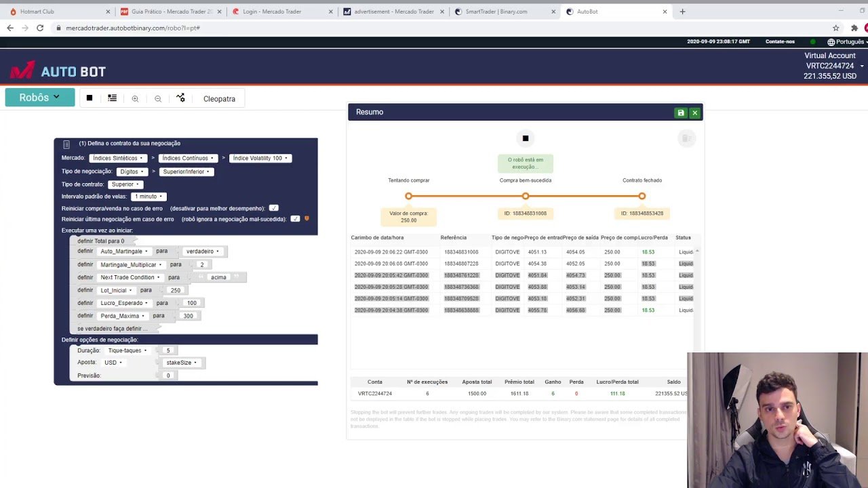Click the browser address bar URL
Image resolution: width=868 pixels, height=488 pixels.
(133, 28)
